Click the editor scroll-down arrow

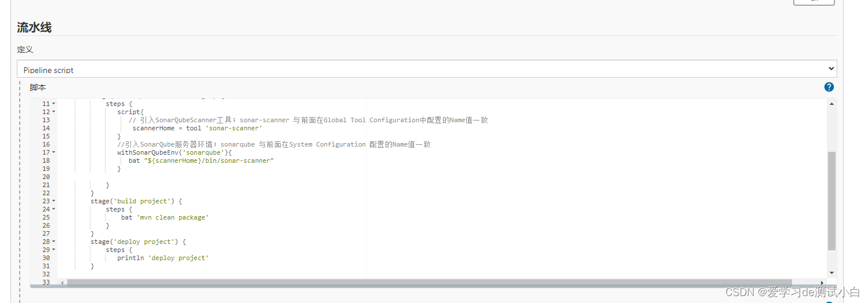[831, 273]
